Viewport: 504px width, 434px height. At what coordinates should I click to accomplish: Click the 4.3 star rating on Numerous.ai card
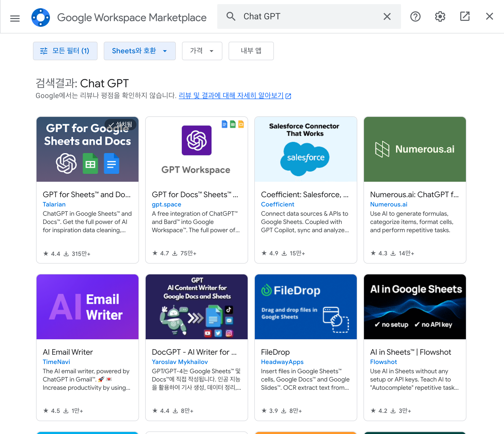379,253
